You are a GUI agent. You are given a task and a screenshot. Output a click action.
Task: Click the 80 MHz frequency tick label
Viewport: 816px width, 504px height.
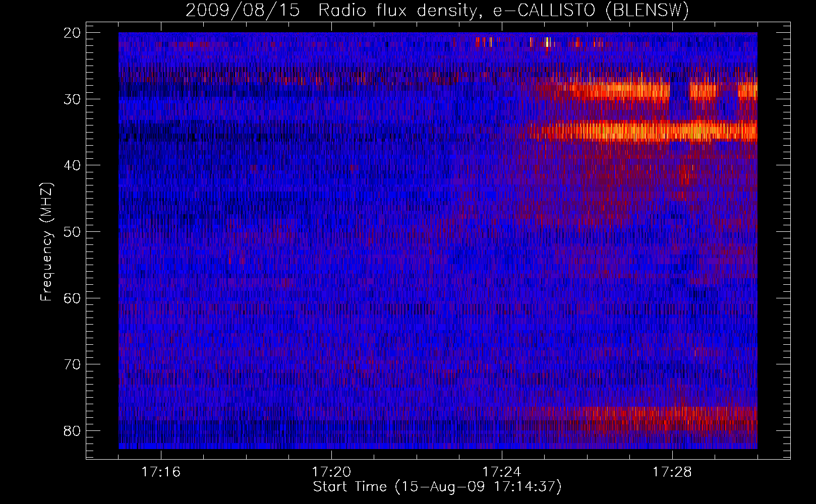coord(73,431)
